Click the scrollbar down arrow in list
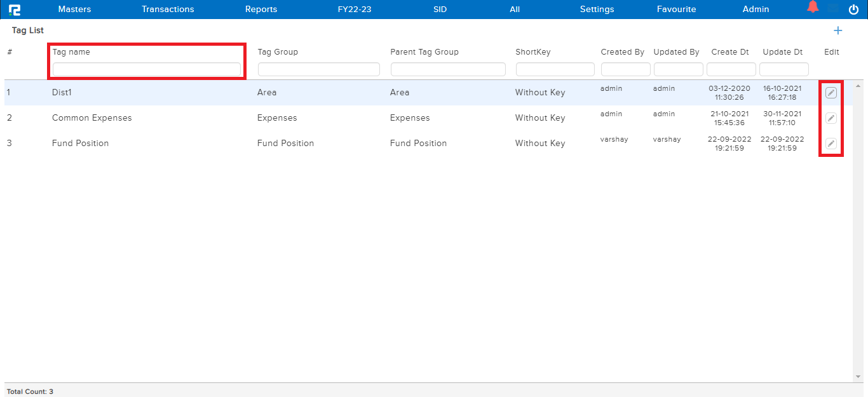This screenshot has width=868, height=397. point(858,377)
